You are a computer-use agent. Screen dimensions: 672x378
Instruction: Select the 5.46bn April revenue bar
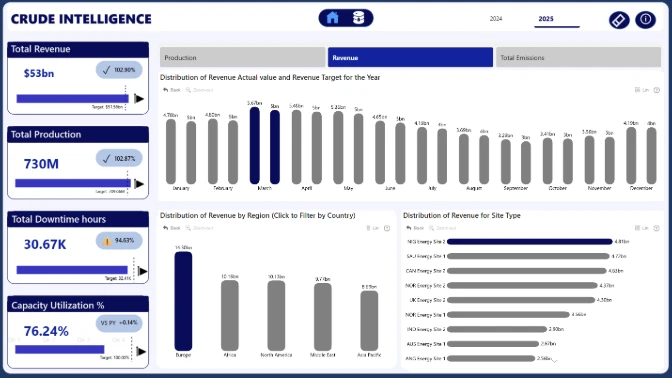tap(296, 147)
